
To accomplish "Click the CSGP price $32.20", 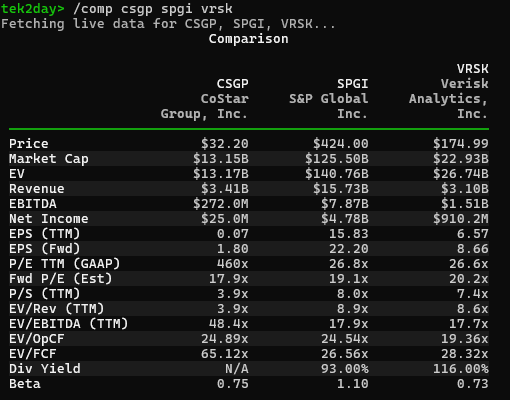I will coord(224,144).
